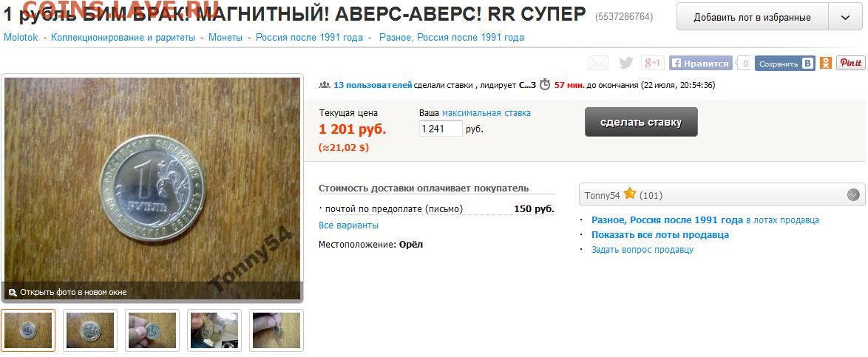Add lot with Добавить лот в избранные
This screenshot has width=868, height=357.
click(x=753, y=17)
